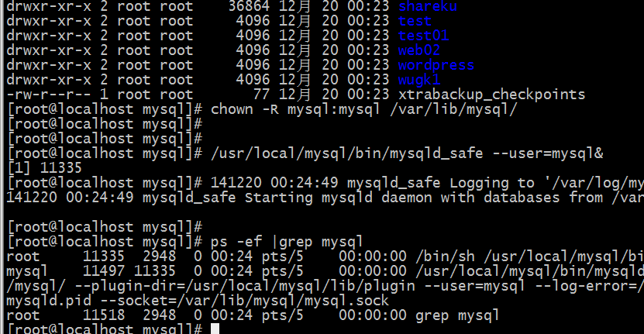Click the 'Starting mysqld daemon' message
This screenshot has width=644, height=334.
[339, 198]
